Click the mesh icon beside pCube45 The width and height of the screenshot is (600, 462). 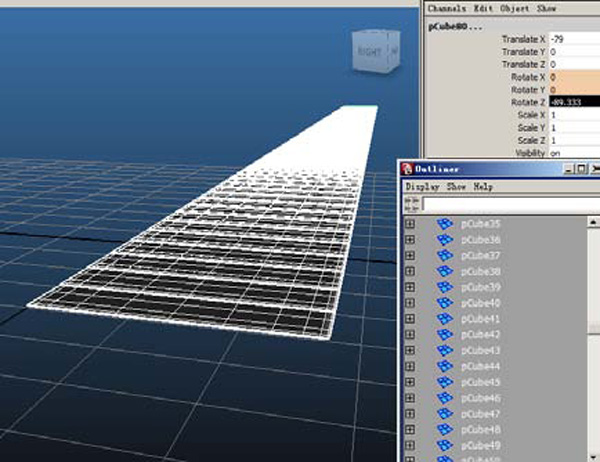[x=445, y=382]
